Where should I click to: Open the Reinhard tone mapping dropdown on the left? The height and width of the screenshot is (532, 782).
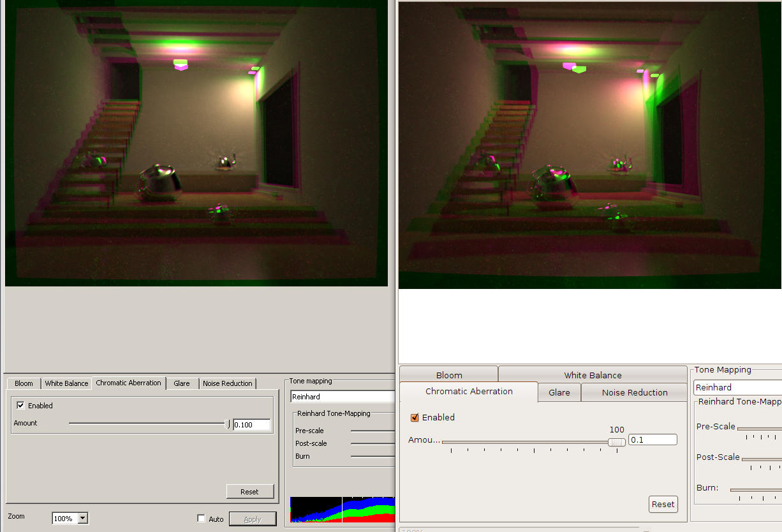pos(343,396)
